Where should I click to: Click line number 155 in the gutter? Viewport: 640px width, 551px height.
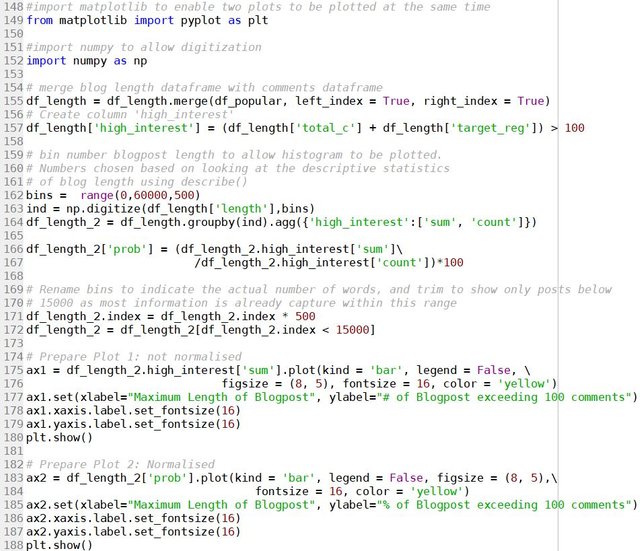coord(12,101)
